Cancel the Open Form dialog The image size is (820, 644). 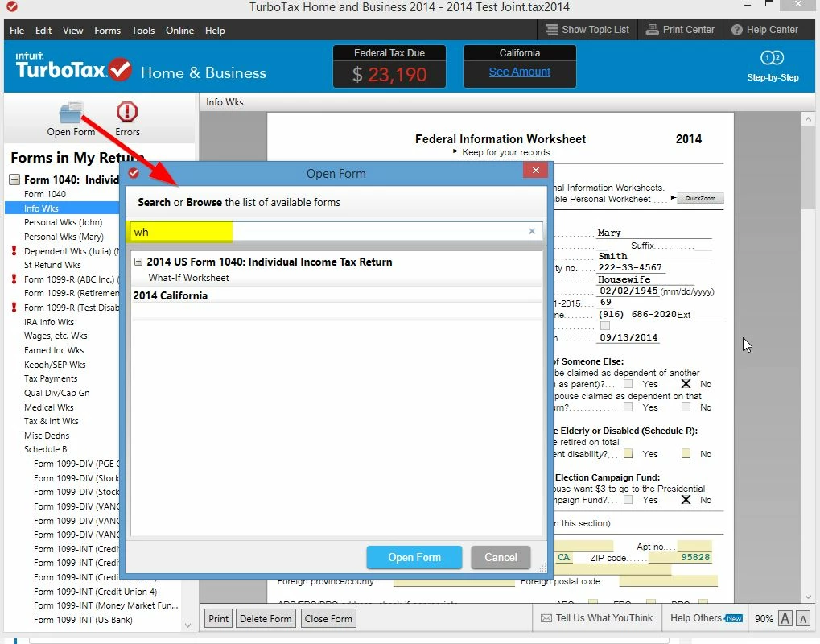click(x=501, y=558)
